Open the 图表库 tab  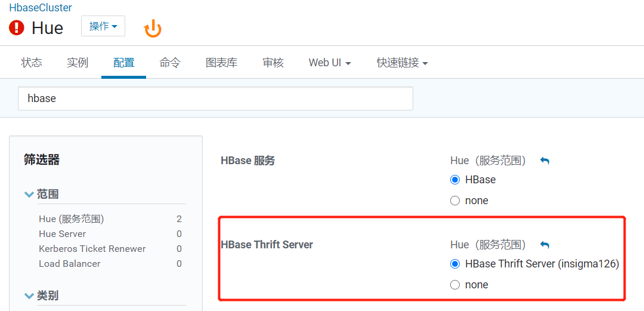tap(222, 63)
